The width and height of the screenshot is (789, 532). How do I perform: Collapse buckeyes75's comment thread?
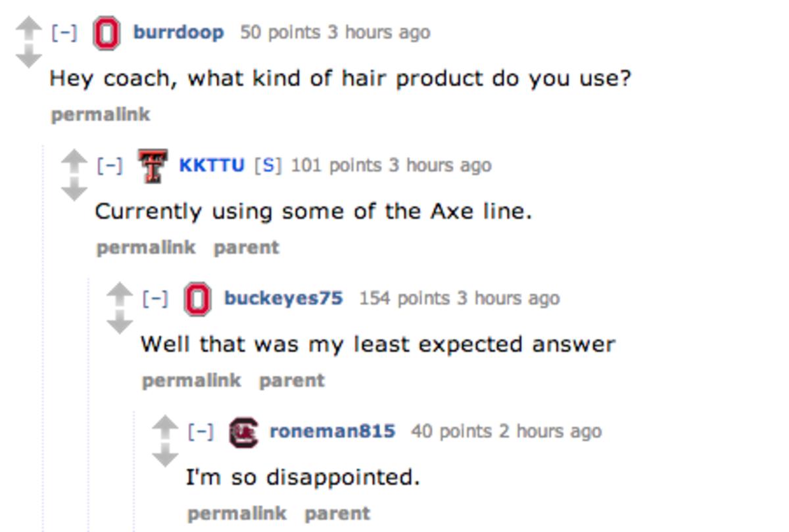click(x=155, y=298)
